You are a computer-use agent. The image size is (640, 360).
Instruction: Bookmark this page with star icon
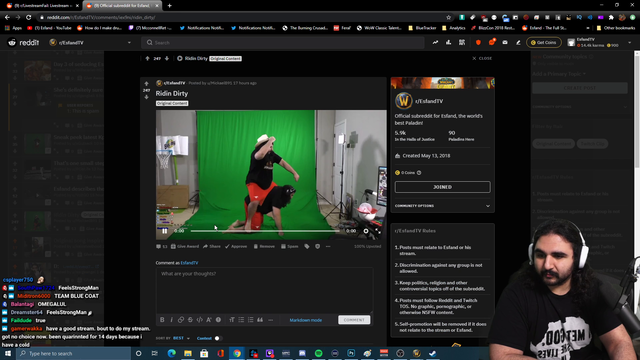coord(449,18)
